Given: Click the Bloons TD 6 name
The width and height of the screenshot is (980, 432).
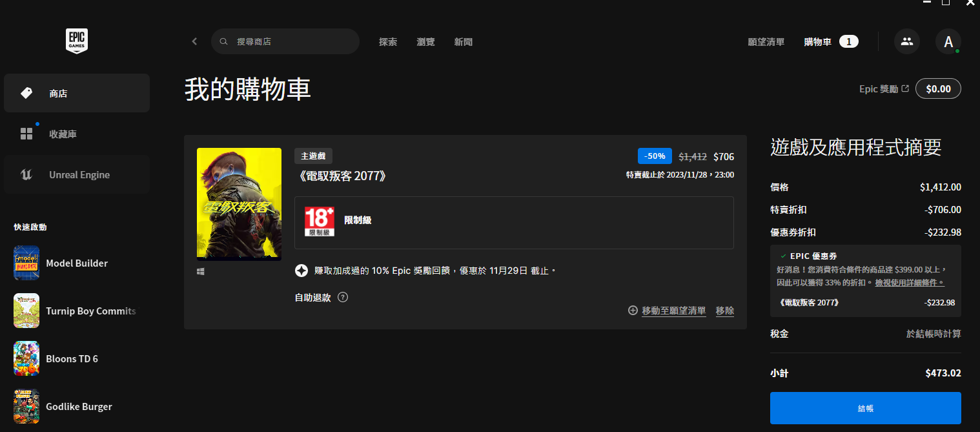Looking at the screenshot, I should [x=72, y=358].
